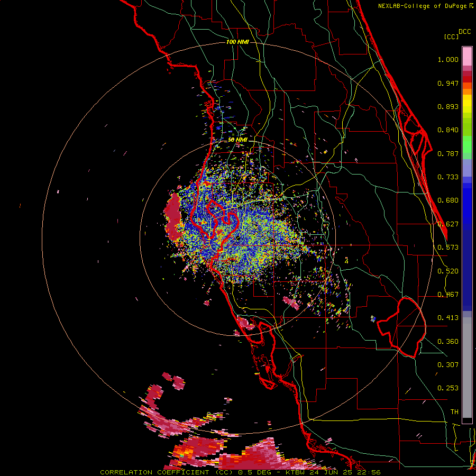
Task: Click the Correlation Coefficient caption at the bottom
Action: pyautogui.click(x=240, y=472)
